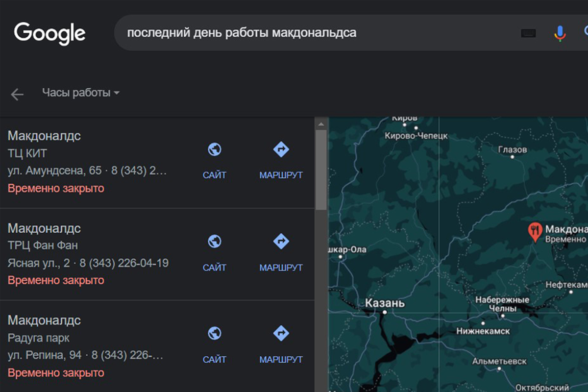Click Казань city label on map
The image size is (588, 392).
385,303
